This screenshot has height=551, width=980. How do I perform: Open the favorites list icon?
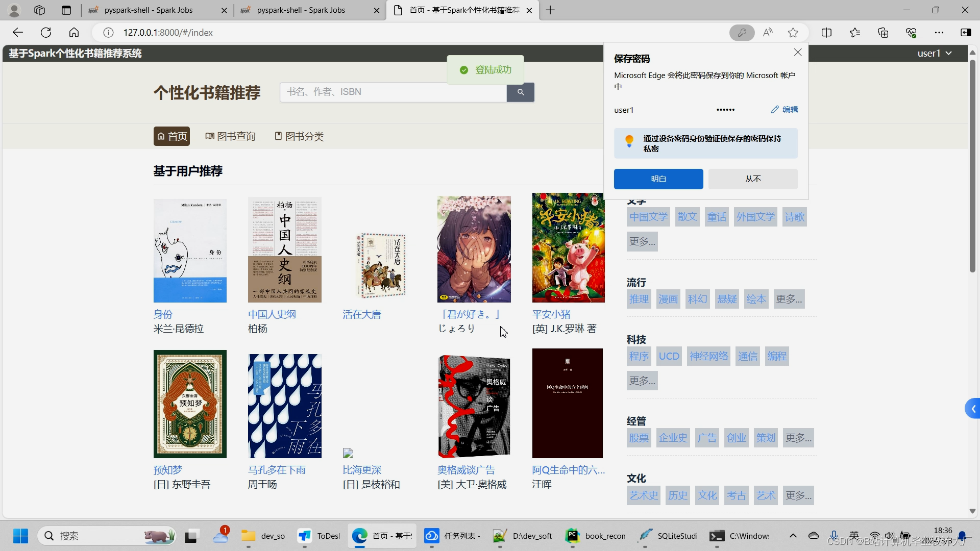point(855,33)
